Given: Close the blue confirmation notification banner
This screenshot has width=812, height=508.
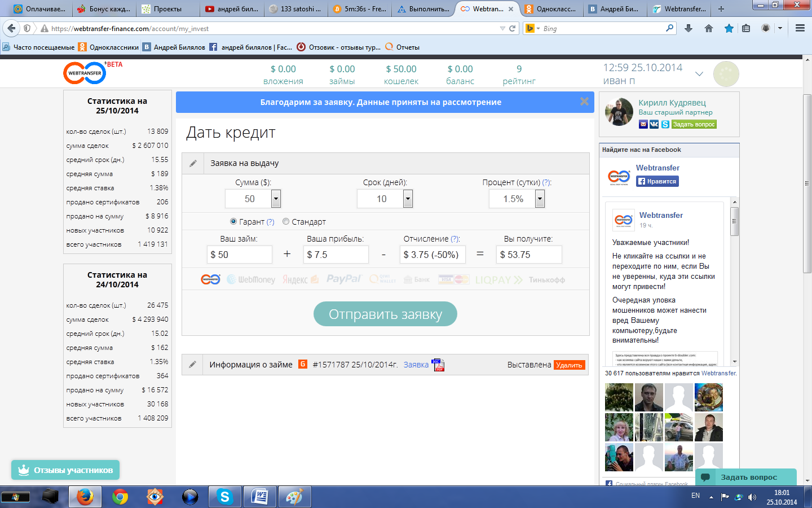Looking at the screenshot, I should pyautogui.click(x=584, y=102).
